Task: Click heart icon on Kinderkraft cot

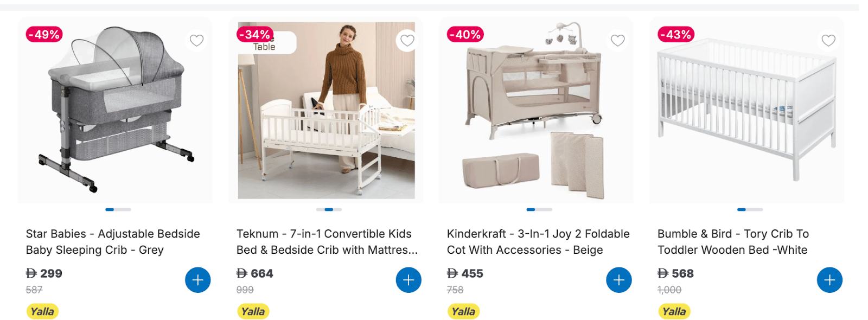Action: coord(618,40)
